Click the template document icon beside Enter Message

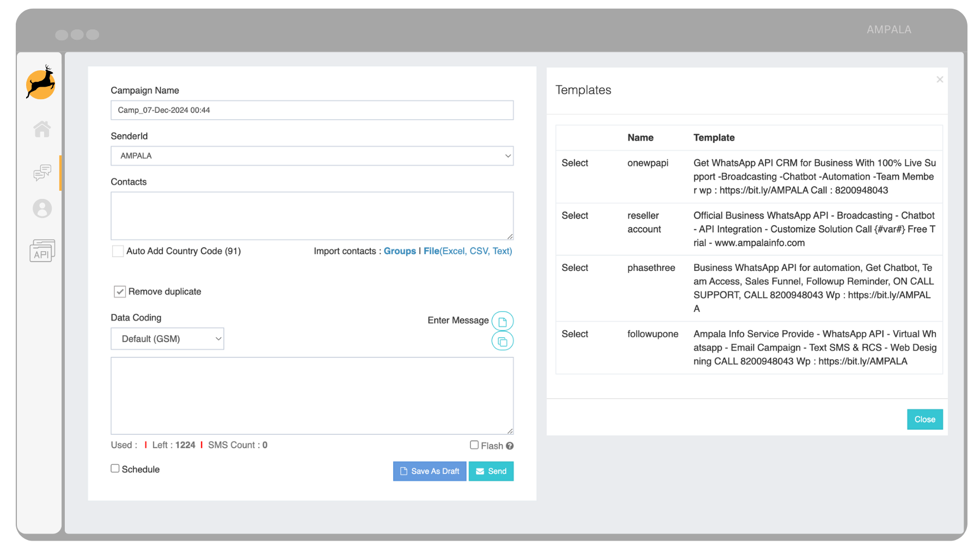click(503, 322)
